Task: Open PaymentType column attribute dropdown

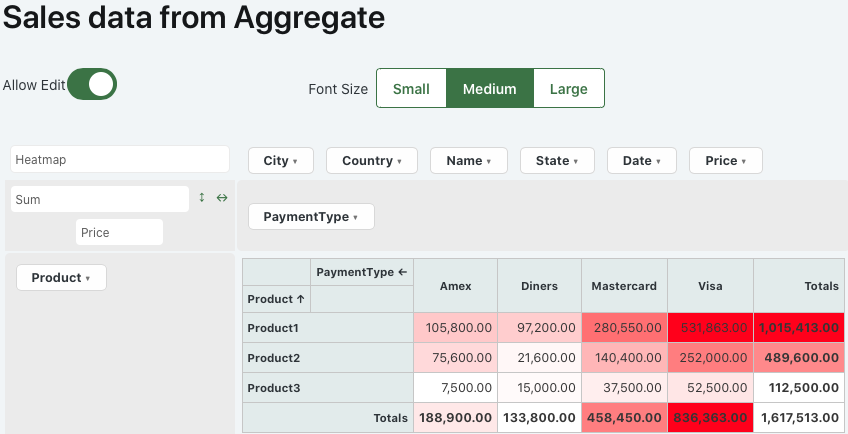Action: click(x=311, y=216)
